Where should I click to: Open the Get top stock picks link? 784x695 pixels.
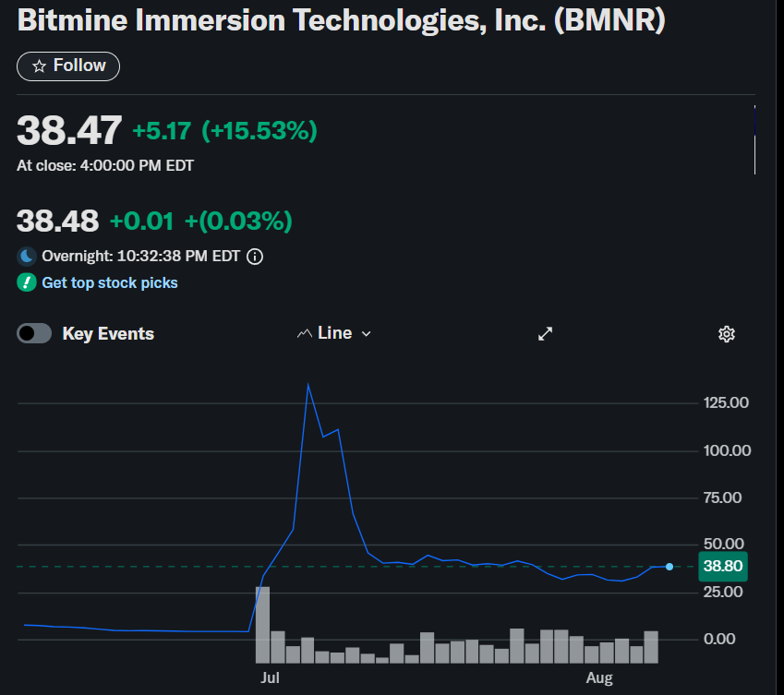click(110, 282)
